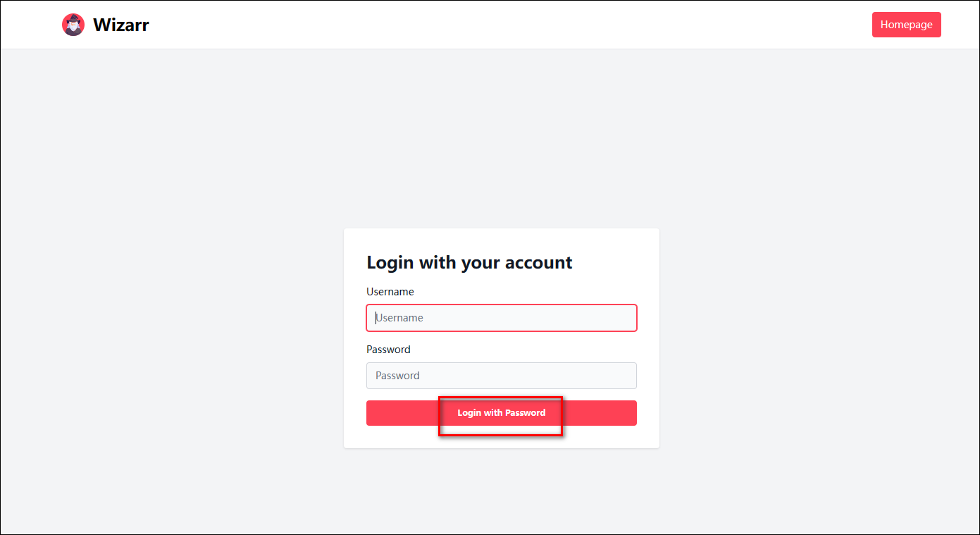
Task: Click the Wizarr brand name text
Action: pyautogui.click(x=121, y=25)
